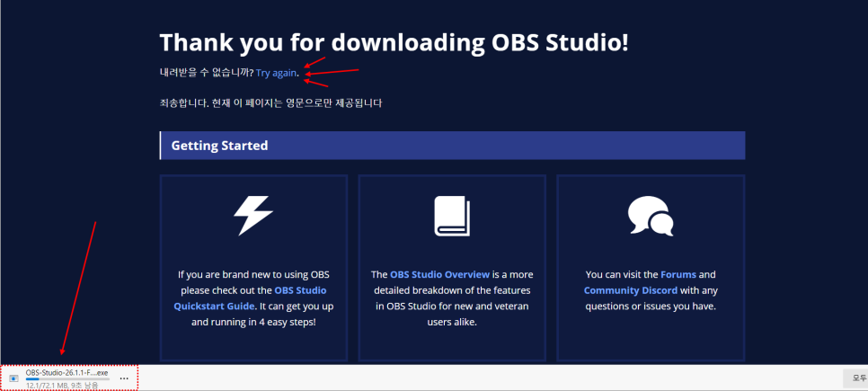Visit the Forums link
Viewport: 868px width, 391px height.
click(678, 274)
